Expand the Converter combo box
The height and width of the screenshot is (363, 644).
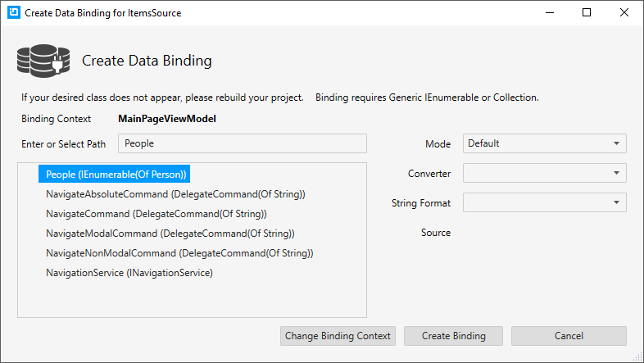click(544, 173)
